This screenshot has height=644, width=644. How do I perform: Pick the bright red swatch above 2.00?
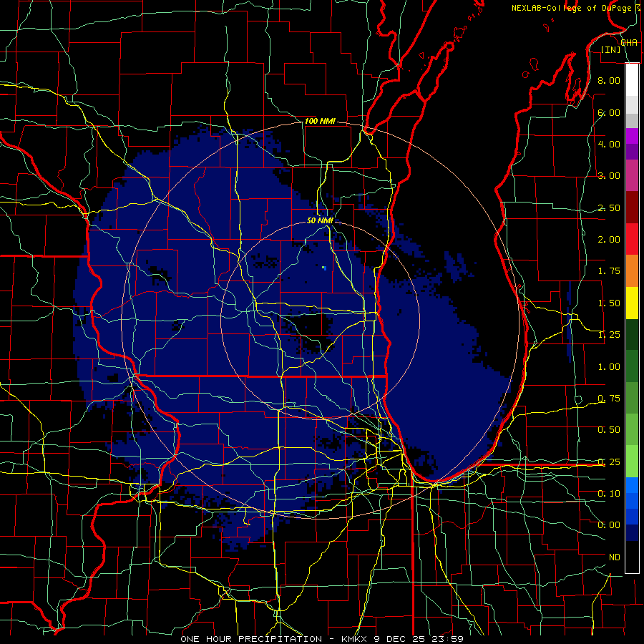[x=632, y=239]
